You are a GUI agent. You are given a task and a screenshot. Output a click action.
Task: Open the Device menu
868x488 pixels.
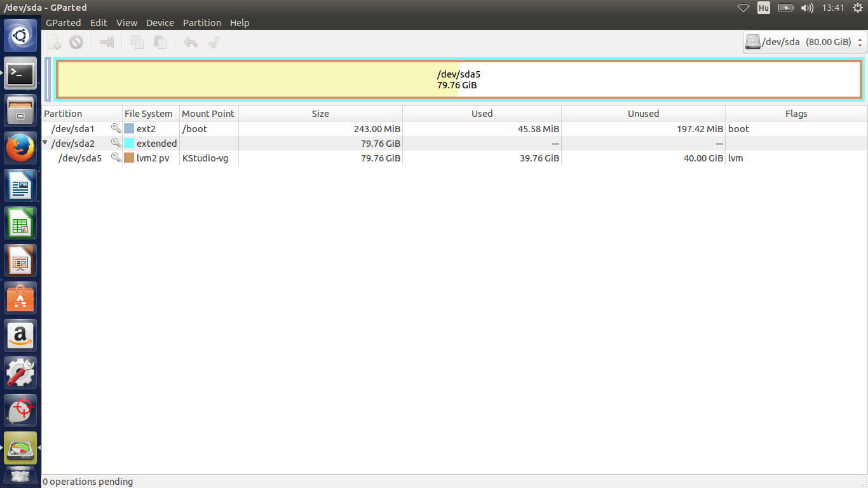(160, 23)
